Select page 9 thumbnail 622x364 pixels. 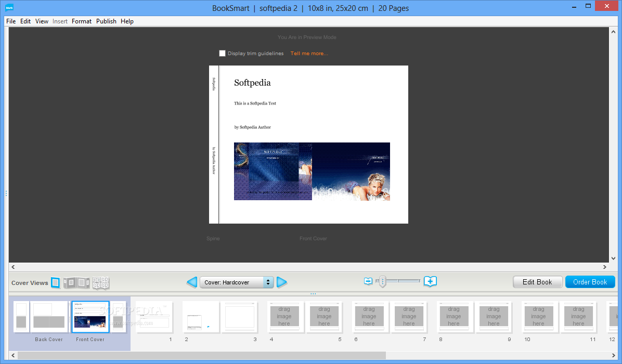(x=494, y=317)
